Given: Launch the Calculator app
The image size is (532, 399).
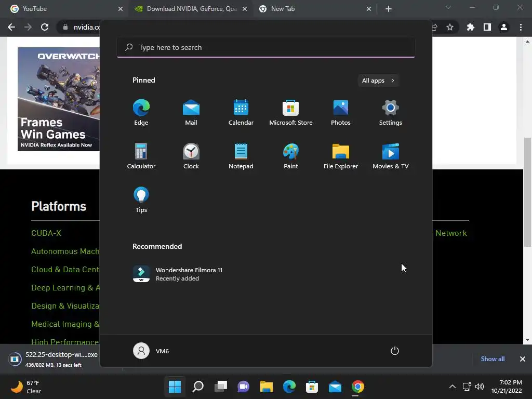Looking at the screenshot, I should pyautogui.click(x=141, y=156).
